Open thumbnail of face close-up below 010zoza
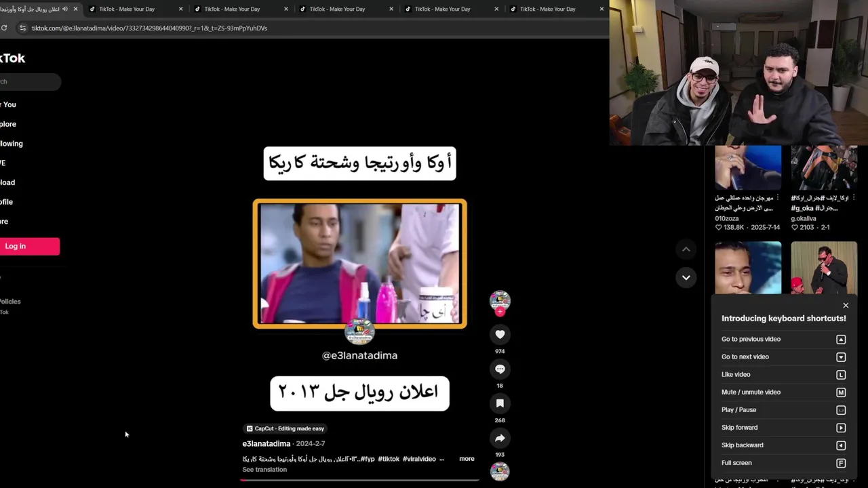 click(x=748, y=268)
